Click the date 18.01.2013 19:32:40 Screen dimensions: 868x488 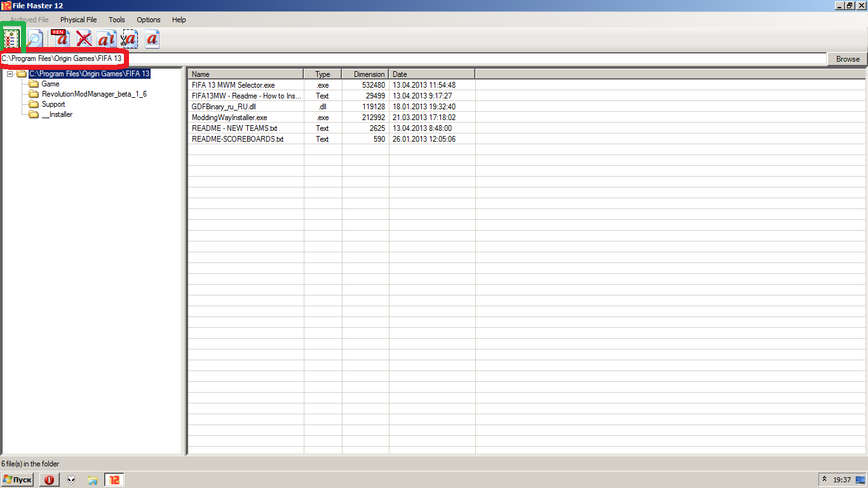[x=424, y=107]
